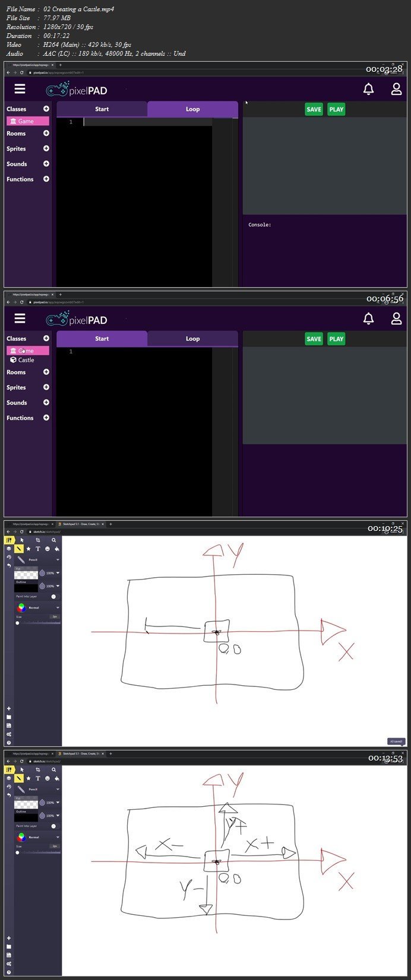Click the code editor line 1 in the 00:03:28 frame
411x980 pixels.
click(147, 122)
